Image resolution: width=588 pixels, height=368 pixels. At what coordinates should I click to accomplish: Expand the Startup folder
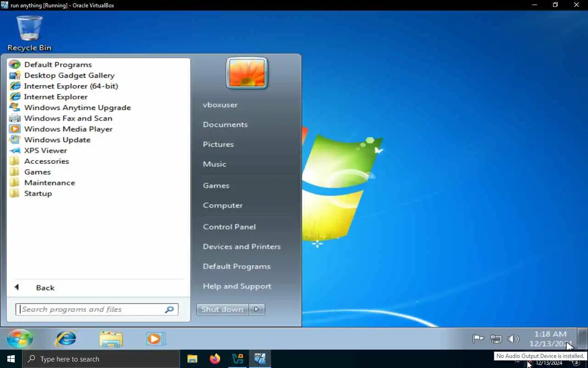(x=31, y=193)
